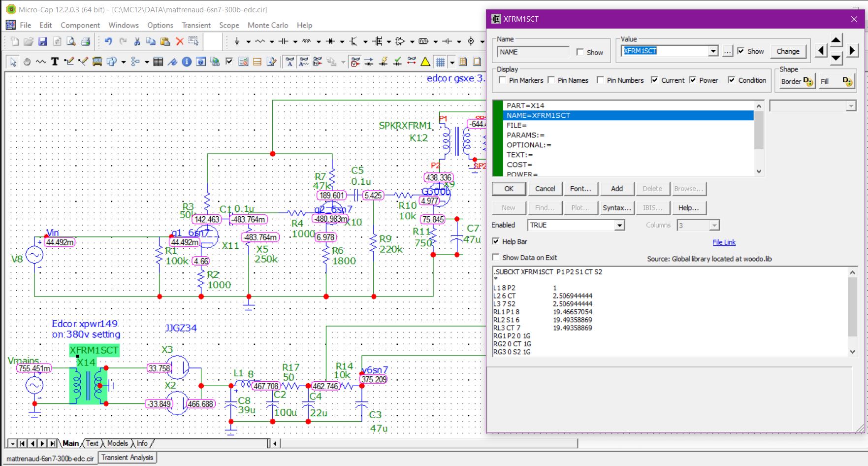This screenshot has width=868, height=466.
Task: Open the File Link hyperlink
Action: [724, 242]
